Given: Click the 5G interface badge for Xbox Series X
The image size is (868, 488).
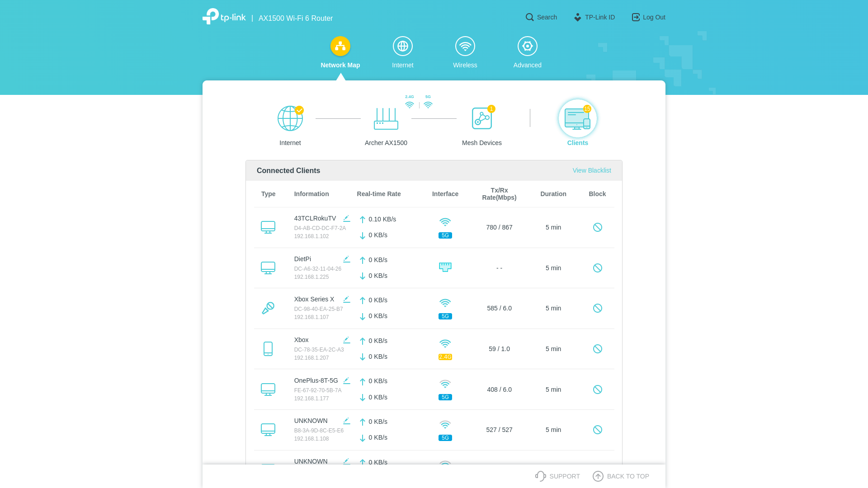Looking at the screenshot, I should pyautogui.click(x=445, y=316).
